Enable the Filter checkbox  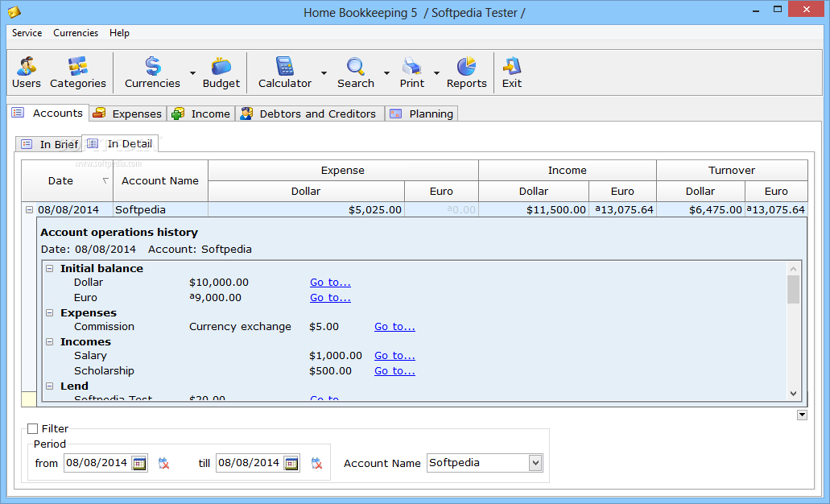pyautogui.click(x=33, y=429)
